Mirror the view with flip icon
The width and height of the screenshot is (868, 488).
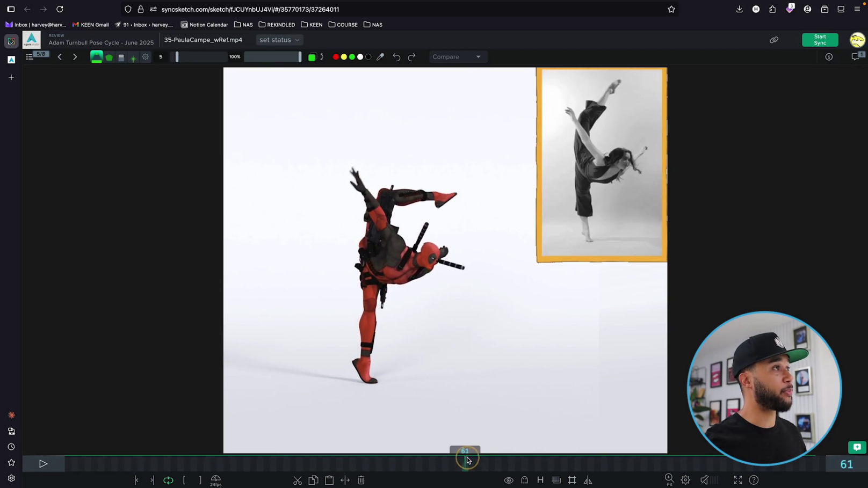point(588,480)
